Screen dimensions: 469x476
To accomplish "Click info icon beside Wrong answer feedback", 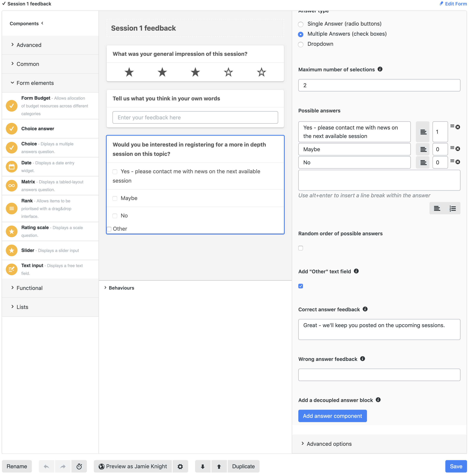I will (x=362, y=358).
